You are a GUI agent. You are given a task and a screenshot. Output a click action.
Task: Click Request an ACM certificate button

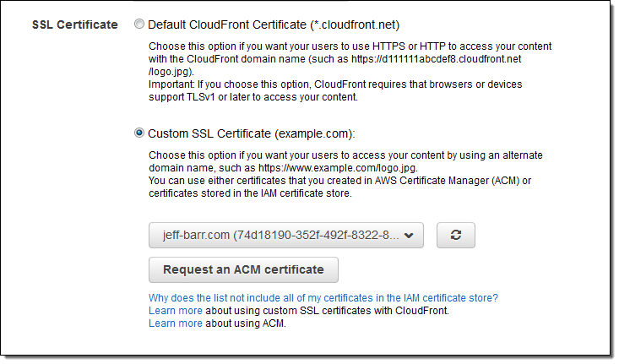243,269
